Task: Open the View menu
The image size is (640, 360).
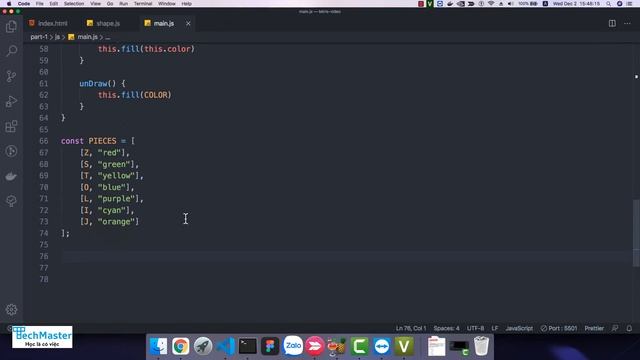Action: pyautogui.click(x=95, y=4)
